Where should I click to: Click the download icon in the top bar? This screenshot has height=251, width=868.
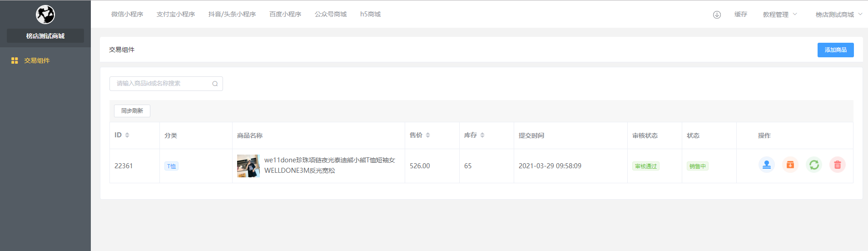(x=717, y=15)
